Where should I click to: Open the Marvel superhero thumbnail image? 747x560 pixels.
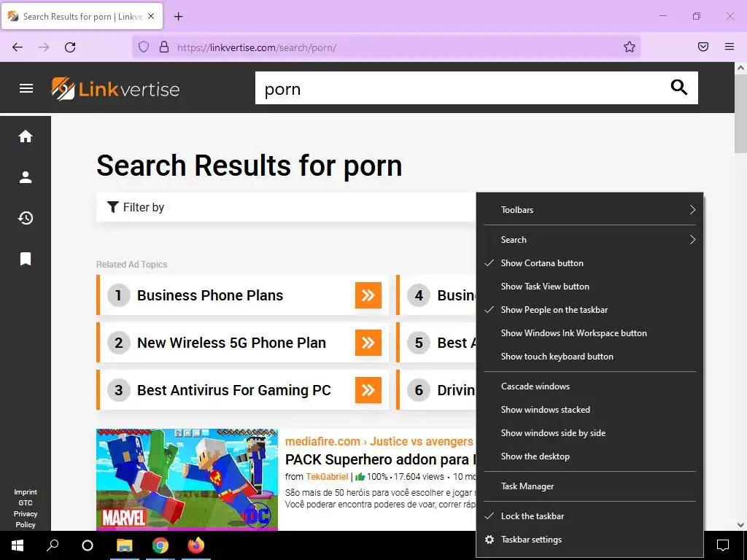(187, 480)
